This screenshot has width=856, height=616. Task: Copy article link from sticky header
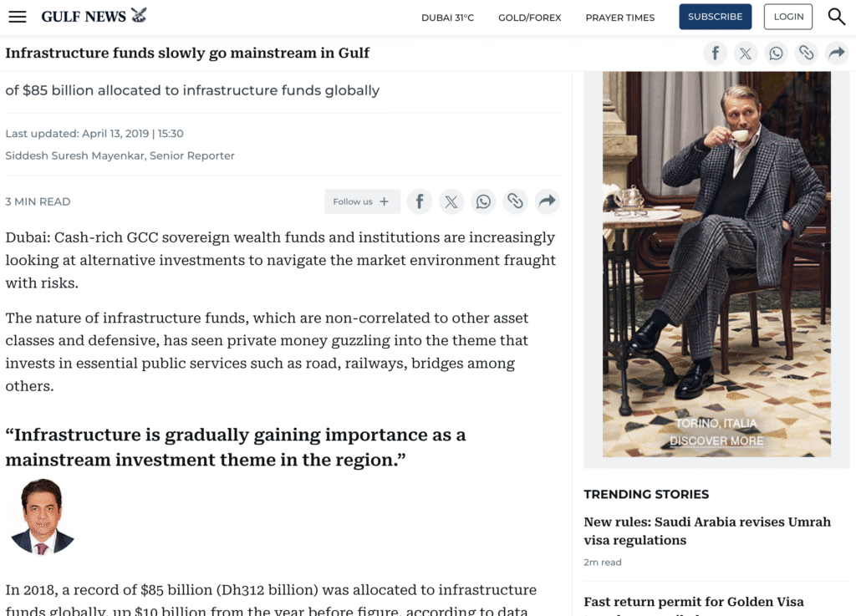point(807,53)
